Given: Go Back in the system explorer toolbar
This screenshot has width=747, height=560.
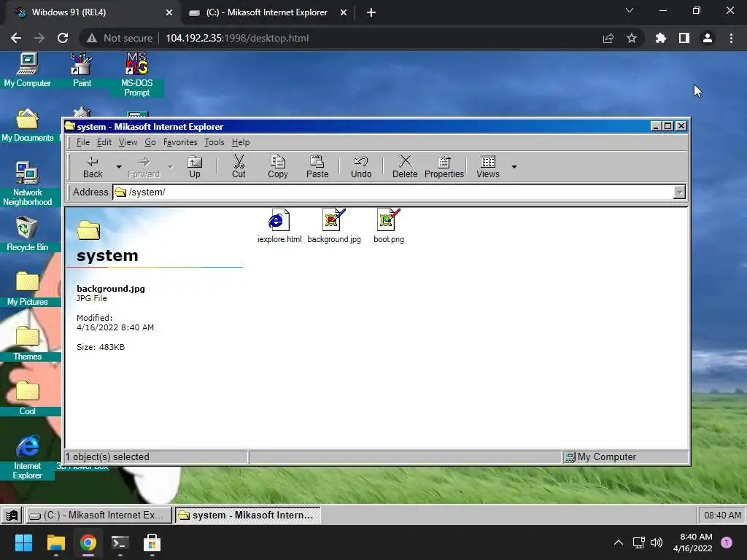Looking at the screenshot, I should tap(93, 167).
